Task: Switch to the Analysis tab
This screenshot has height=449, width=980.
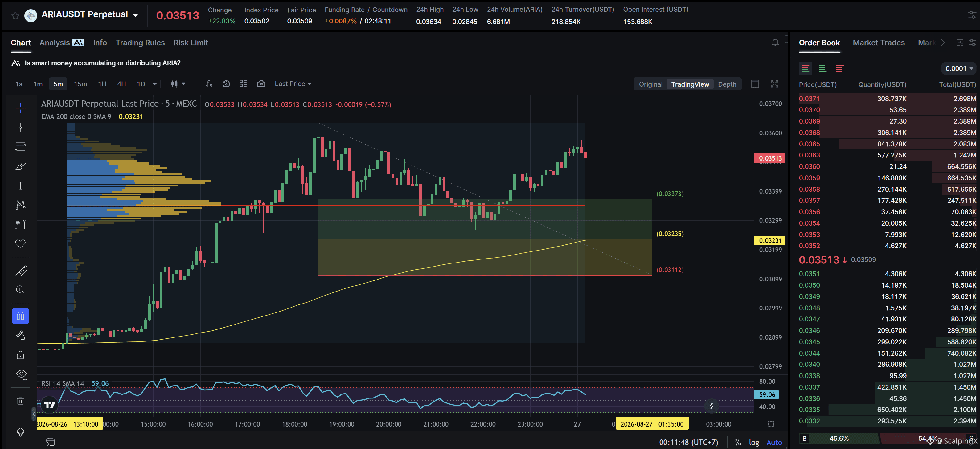Action: coord(62,43)
